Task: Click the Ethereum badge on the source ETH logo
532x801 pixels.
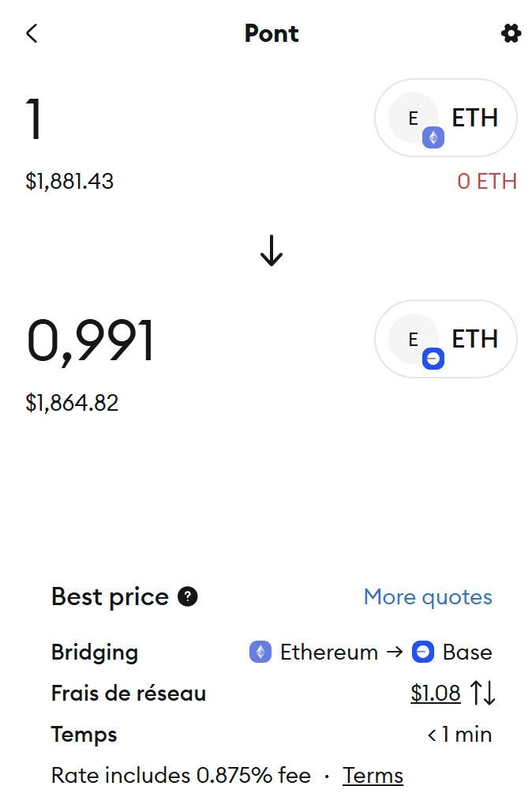Action: click(433, 137)
